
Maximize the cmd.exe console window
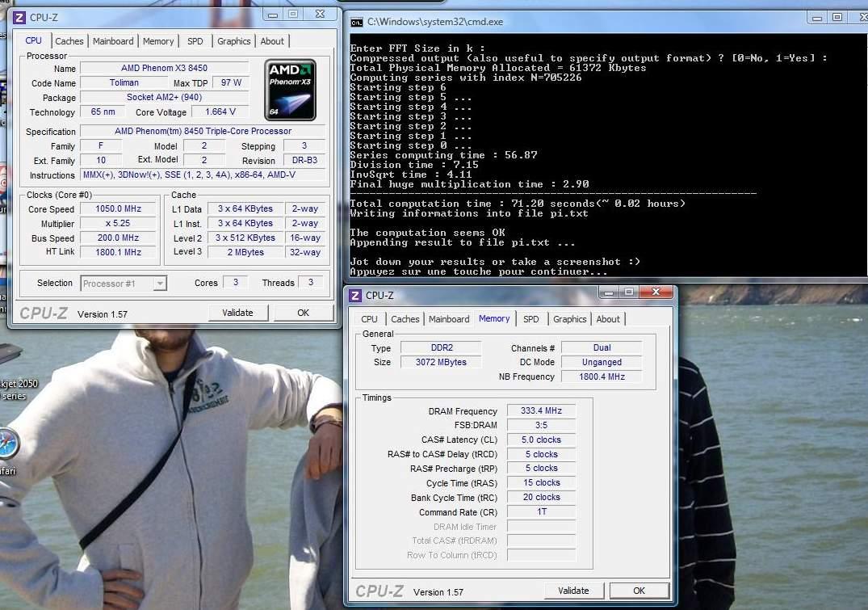pos(837,19)
